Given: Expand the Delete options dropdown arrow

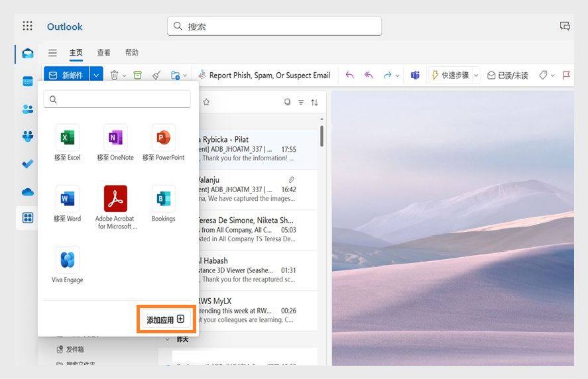Looking at the screenshot, I should pyautogui.click(x=124, y=76).
